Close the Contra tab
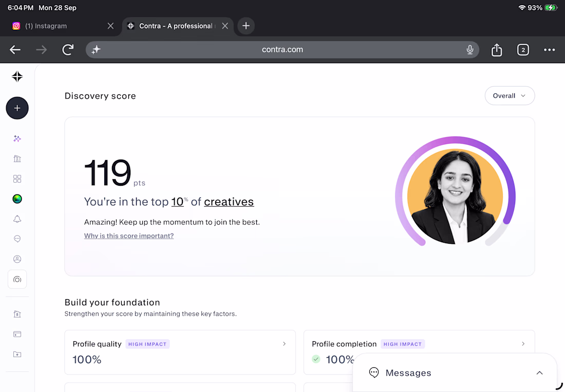Viewport: 565px width, 392px height. [x=225, y=26]
